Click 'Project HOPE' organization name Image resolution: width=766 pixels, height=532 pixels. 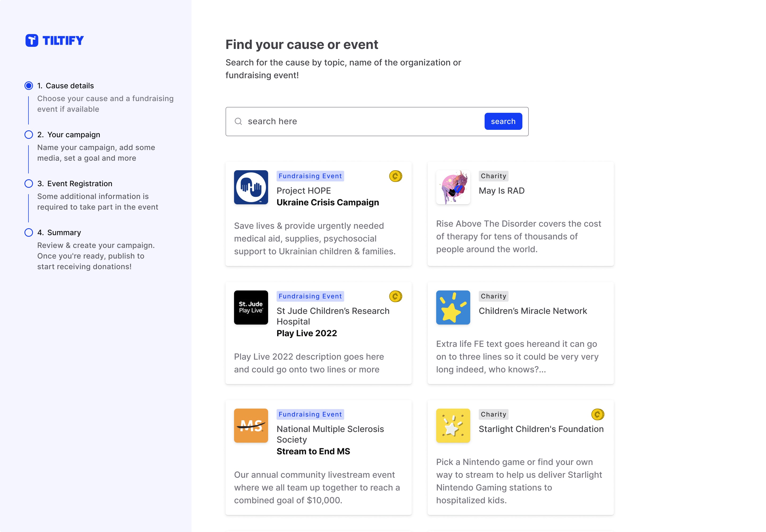point(304,191)
